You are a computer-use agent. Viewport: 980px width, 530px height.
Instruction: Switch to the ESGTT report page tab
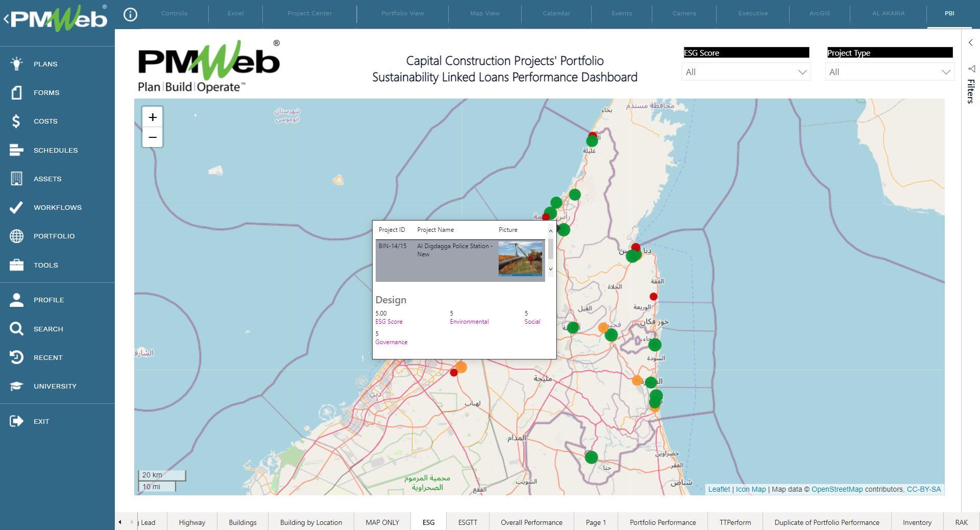click(x=467, y=522)
